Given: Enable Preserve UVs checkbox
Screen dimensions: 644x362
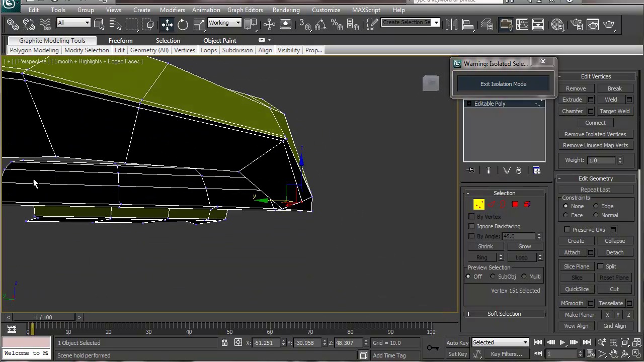Looking at the screenshot, I should pos(567,230).
